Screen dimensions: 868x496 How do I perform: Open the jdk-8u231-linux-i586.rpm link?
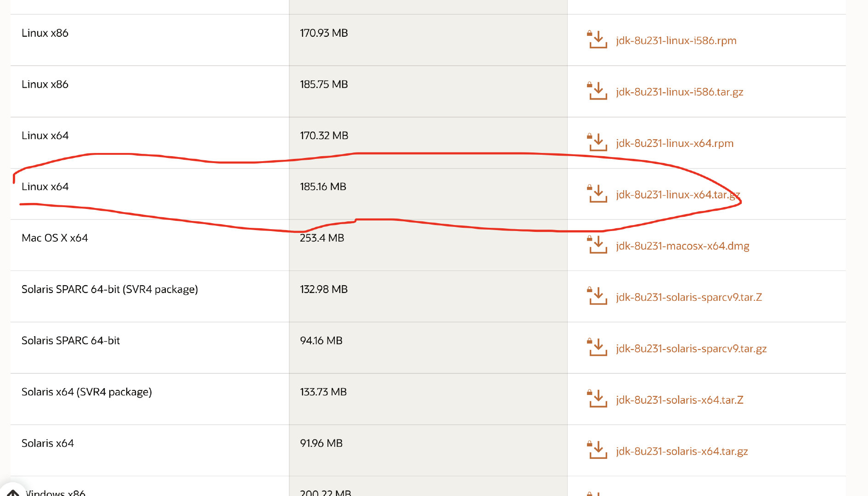pos(676,40)
